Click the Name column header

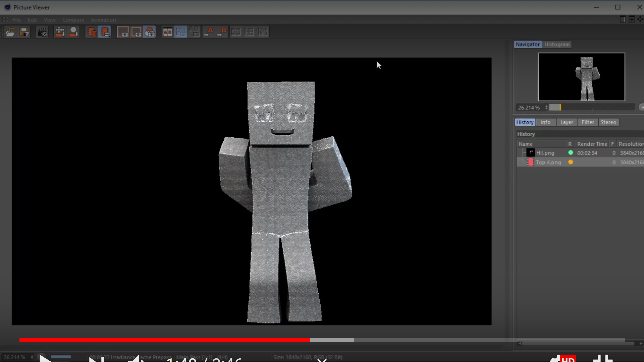pyautogui.click(x=541, y=144)
